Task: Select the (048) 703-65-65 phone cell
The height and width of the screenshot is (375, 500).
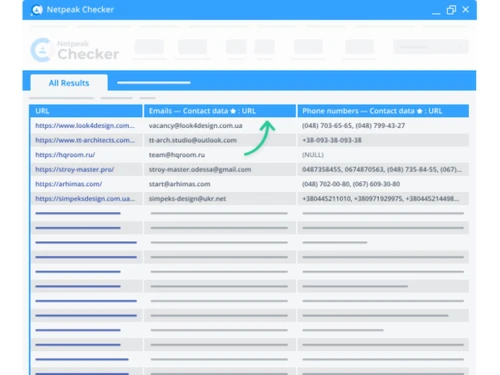Action: [x=383, y=126]
